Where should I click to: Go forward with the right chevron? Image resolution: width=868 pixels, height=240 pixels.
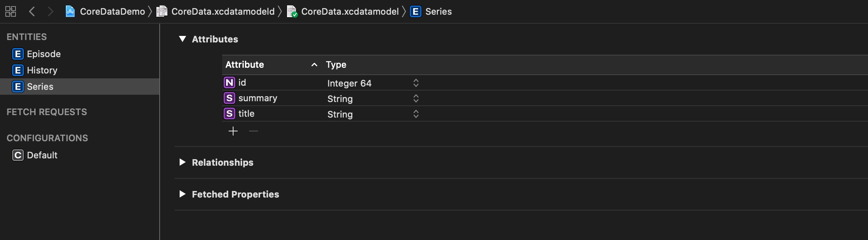(x=50, y=11)
